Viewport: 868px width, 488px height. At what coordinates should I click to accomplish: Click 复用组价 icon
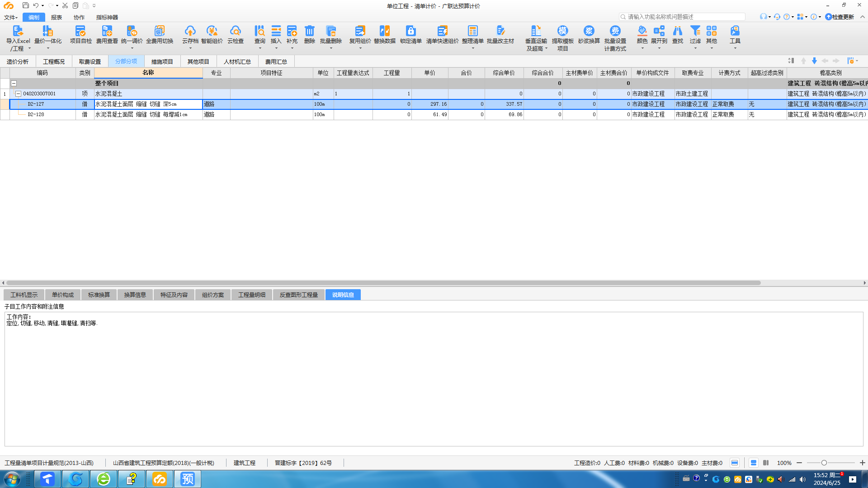360,31
